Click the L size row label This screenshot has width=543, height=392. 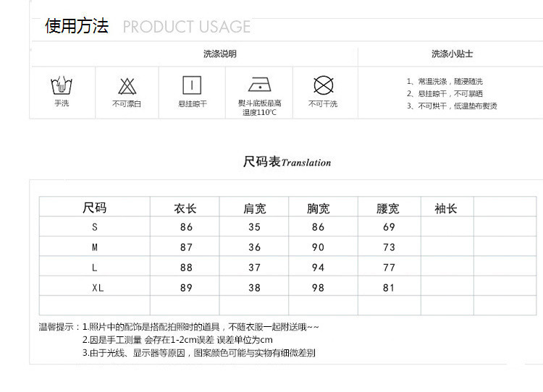95,268
